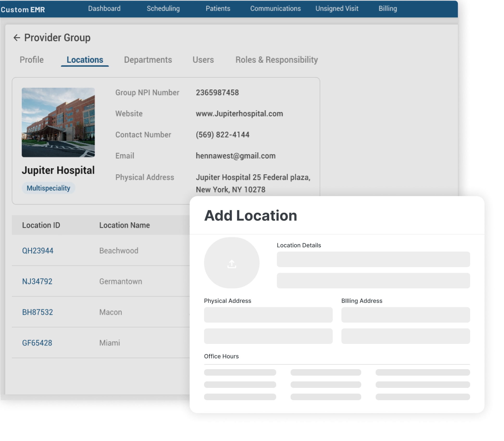Click the NJ34792 location link

pos(37,281)
